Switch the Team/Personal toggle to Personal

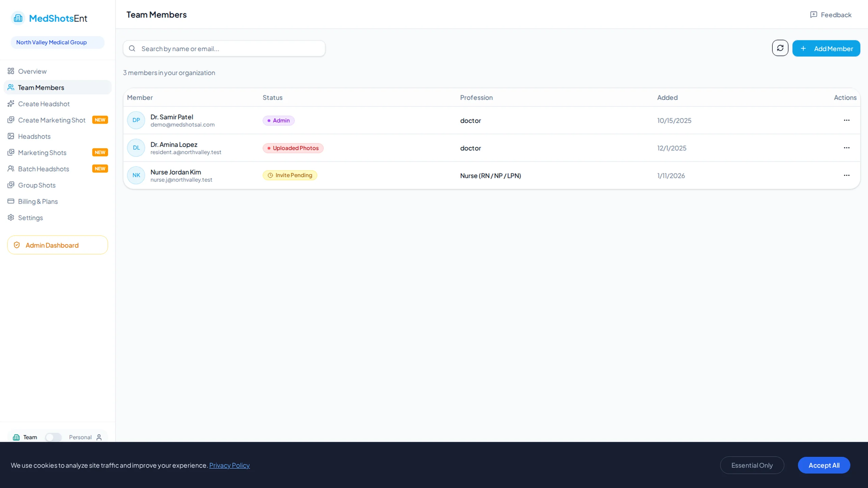[x=53, y=437]
